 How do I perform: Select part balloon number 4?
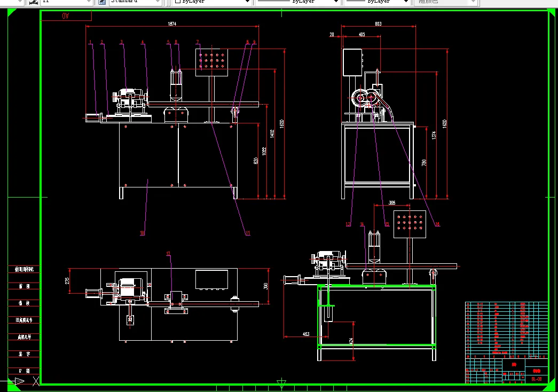(x=143, y=42)
